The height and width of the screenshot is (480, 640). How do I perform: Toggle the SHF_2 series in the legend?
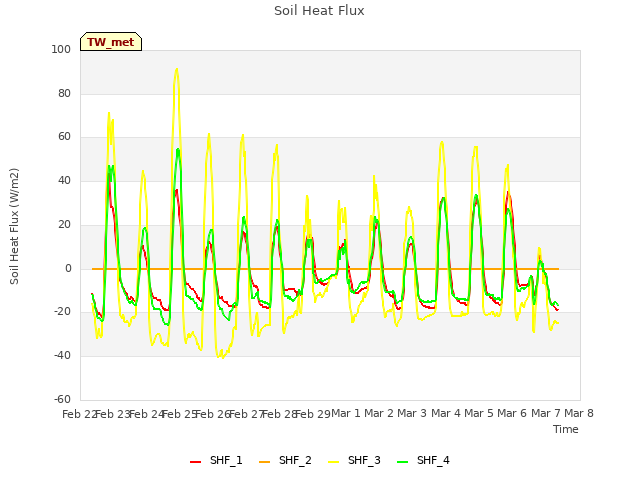pos(285,460)
